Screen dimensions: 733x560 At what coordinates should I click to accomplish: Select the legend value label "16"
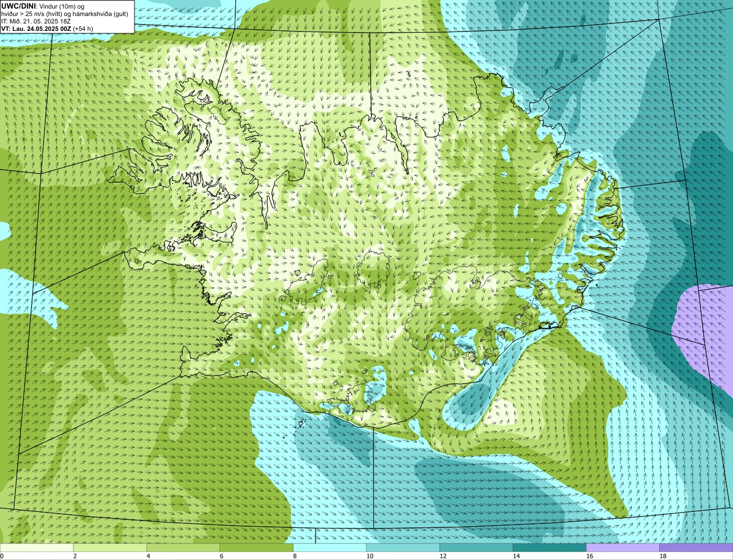pos(590,556)
